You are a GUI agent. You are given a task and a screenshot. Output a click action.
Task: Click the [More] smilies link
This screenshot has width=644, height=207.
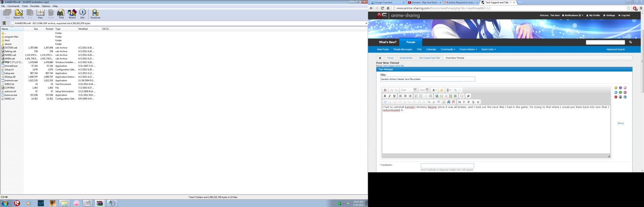[x=621, y=123]
